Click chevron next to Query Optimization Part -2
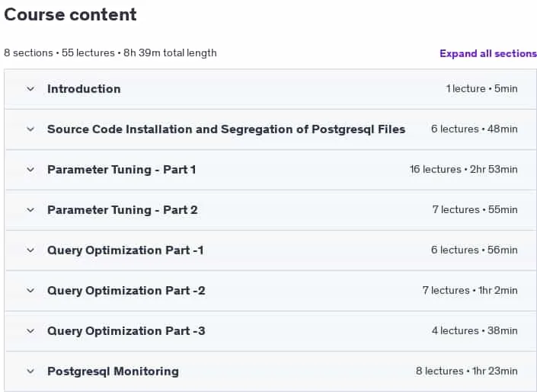Image resolution: width=537 pixels, height=392 pixels. click(30, 291)
